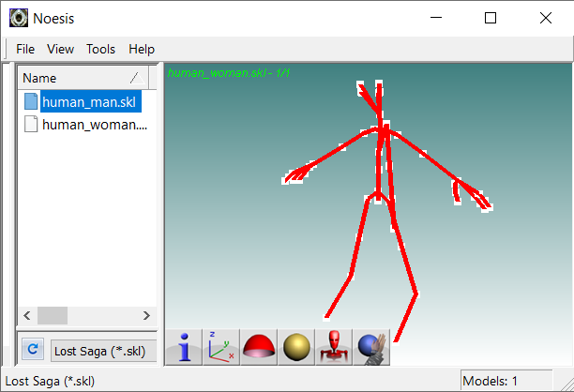Open the Lost Saga (*.skl) file type dropdown
The image size is (574, 392).
[x=101, y=351]
